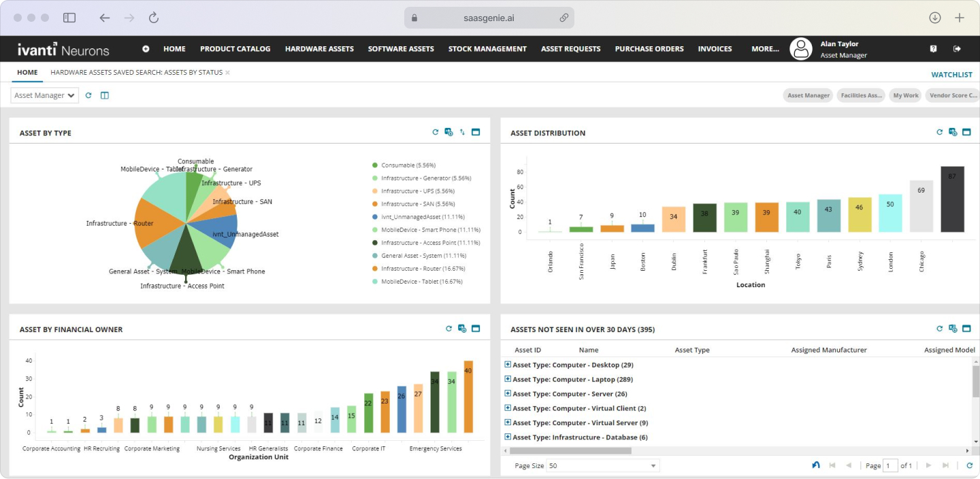Expand Asset Type: Computer - Server (26)

[508, 393]
